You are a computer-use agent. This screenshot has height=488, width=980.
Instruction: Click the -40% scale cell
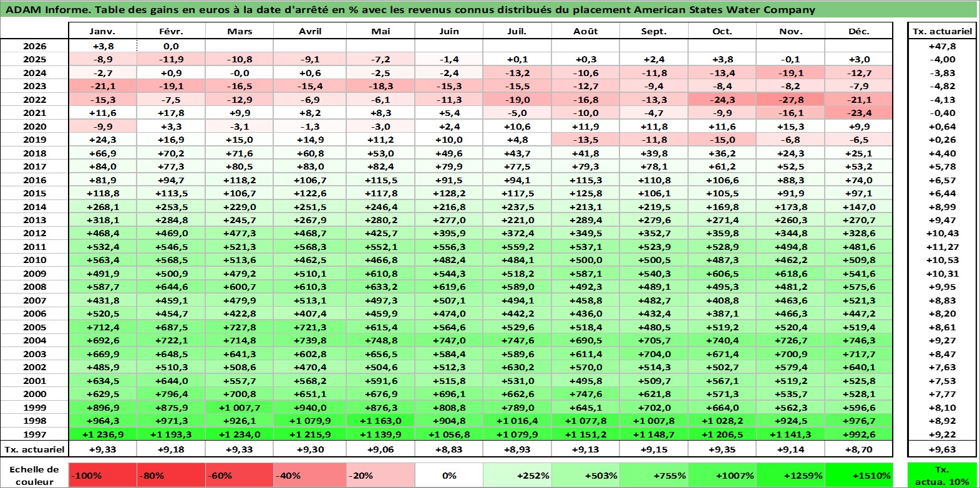click(x=310, y=475)
